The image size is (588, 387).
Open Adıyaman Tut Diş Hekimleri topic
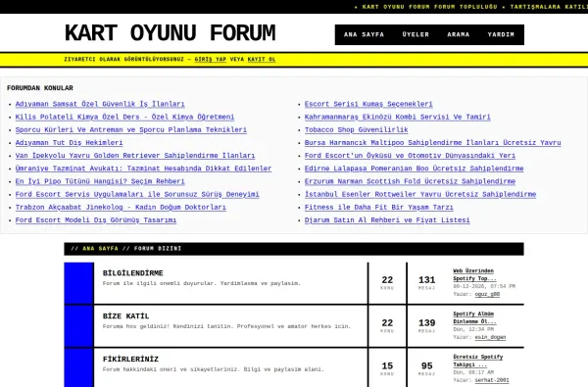(x=69, y=142)
